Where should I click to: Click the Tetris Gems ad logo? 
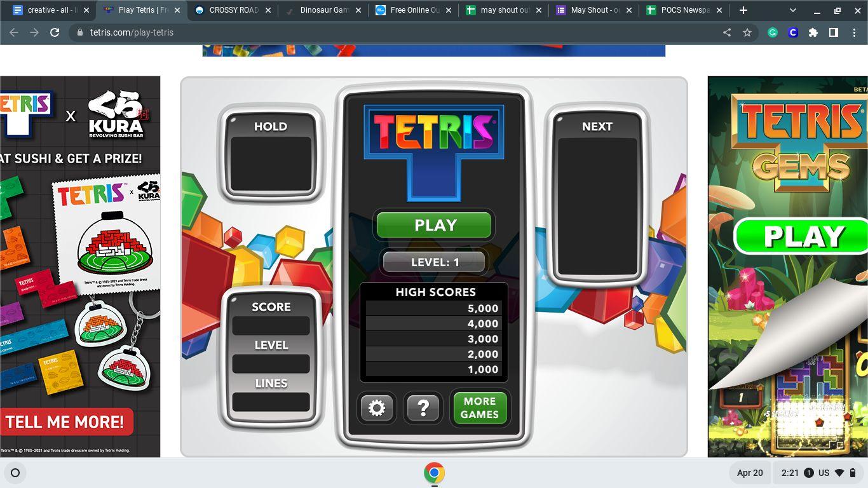801,144
